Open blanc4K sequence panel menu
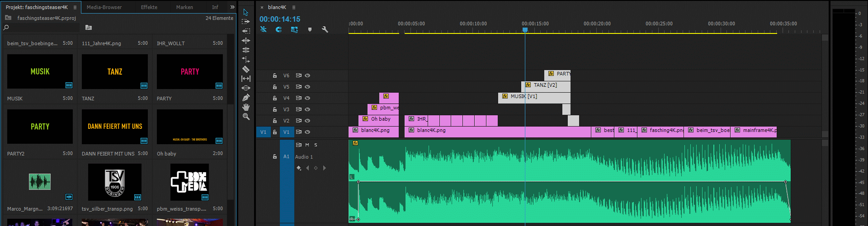868x226 pixels. coord(294,7)
